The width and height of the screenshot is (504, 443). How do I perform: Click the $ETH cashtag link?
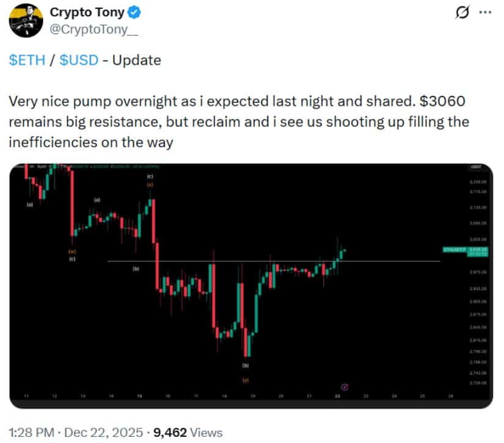pyautogui.click(x=27, y=60)
